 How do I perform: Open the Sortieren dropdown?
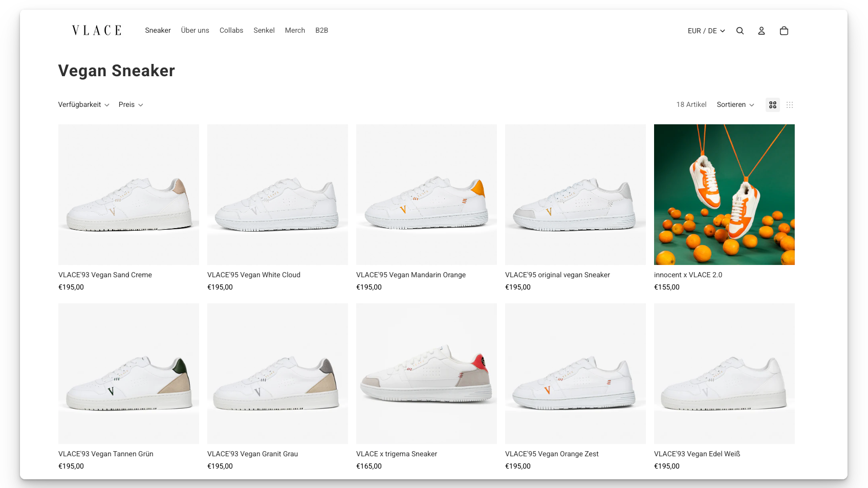pos(735,105)
